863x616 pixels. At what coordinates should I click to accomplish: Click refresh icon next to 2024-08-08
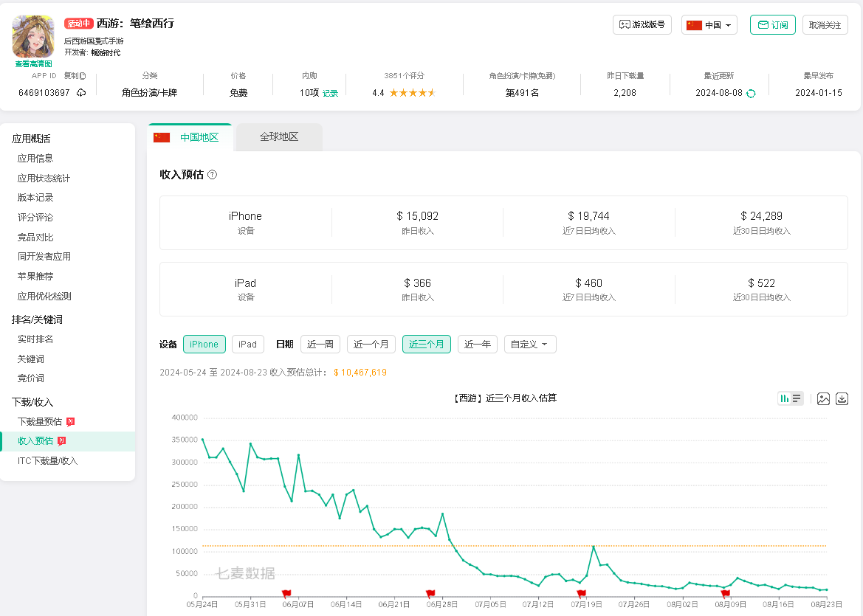[x=751, y=94]
